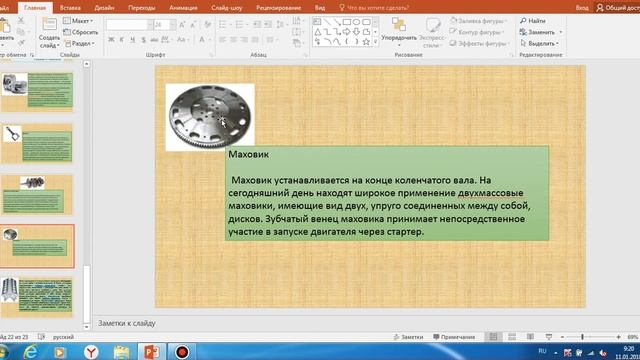Expand the shapes gallery more arrow

click(x=375, y=42)
